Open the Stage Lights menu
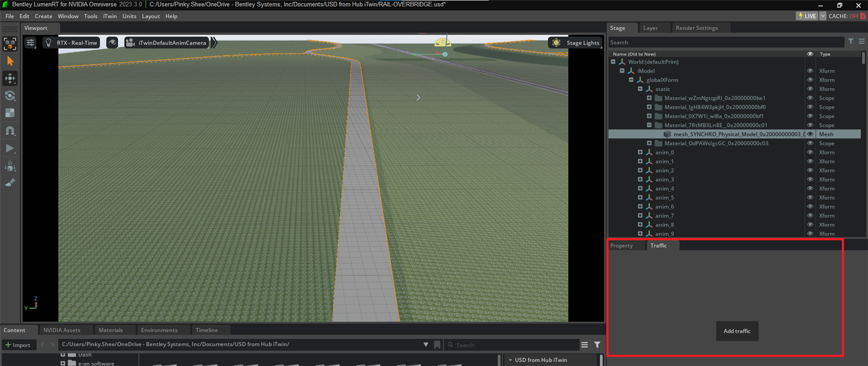Screen dimensions: 868x366 pyautogui.click(x=575, y=43)
